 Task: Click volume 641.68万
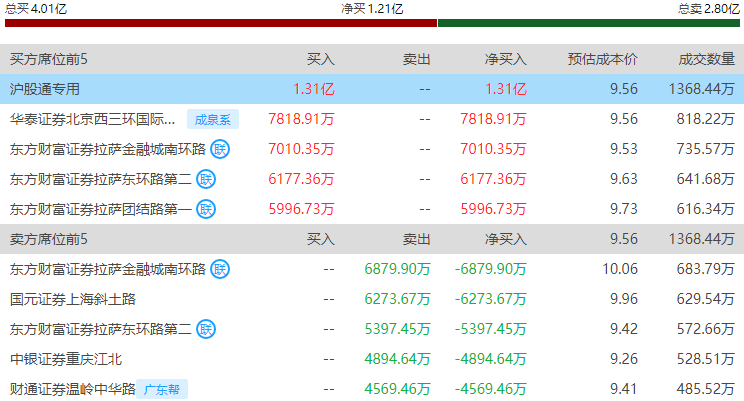(706, 179)
